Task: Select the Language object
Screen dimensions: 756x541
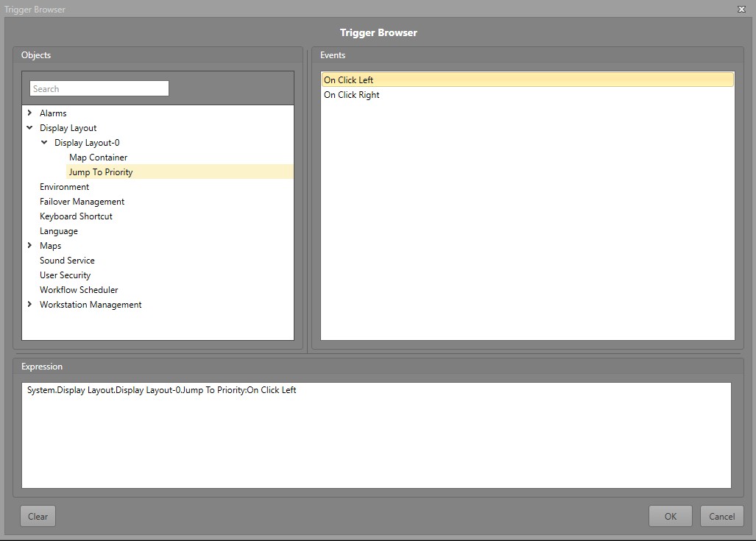Action: coord(58,231)
